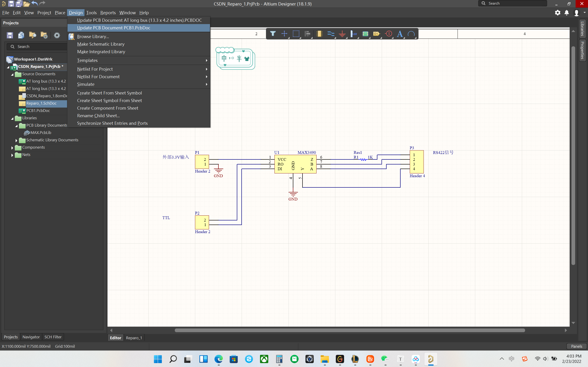Click the filter/funnel icon in toolbar
This screenshot has width=588, height=367.
[273, 34]
